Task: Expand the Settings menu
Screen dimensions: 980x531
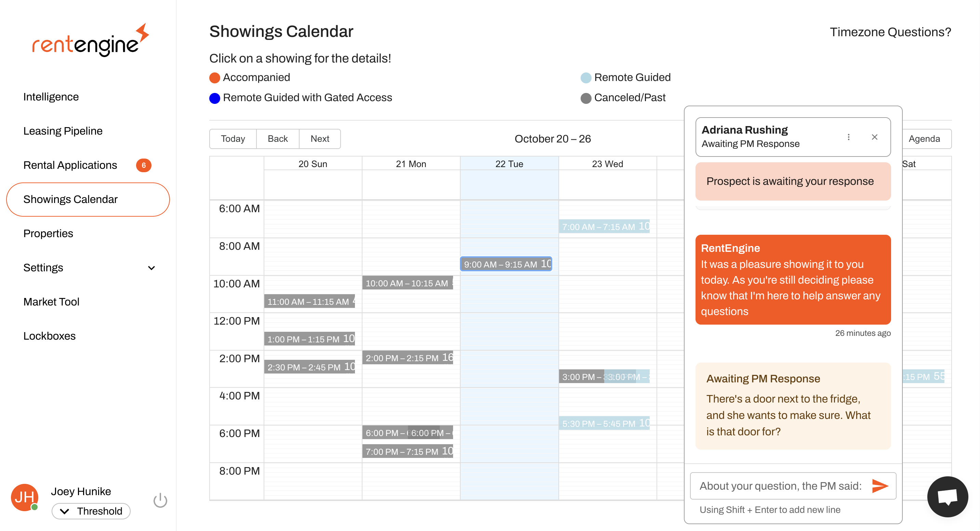Action: 151,268
